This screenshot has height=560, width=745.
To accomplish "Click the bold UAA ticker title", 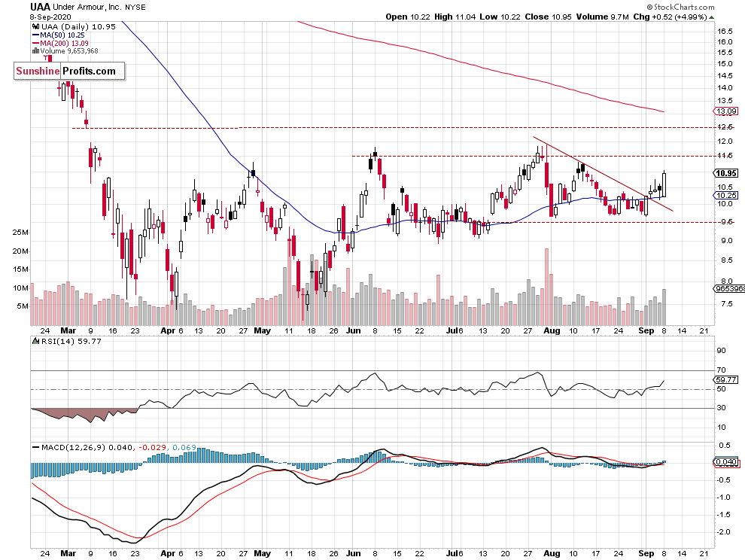I will tap(41, 7).
